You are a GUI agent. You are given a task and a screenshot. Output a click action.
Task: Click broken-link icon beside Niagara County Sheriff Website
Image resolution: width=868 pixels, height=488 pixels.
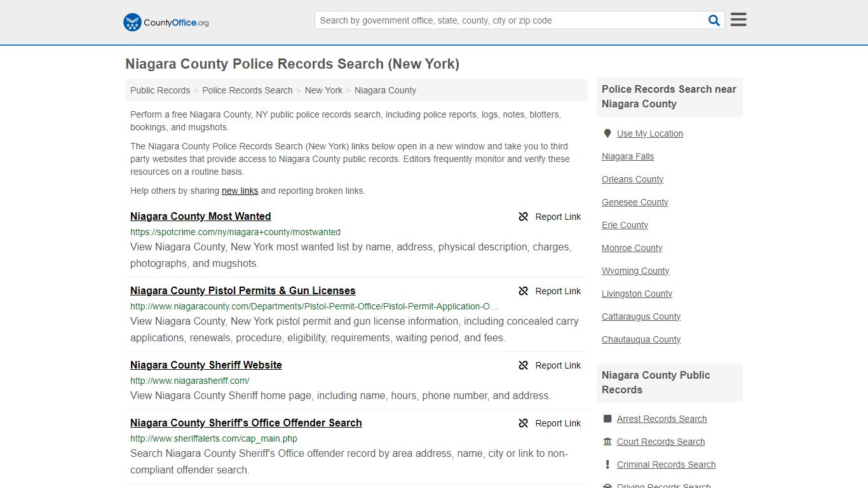(524, 365)
